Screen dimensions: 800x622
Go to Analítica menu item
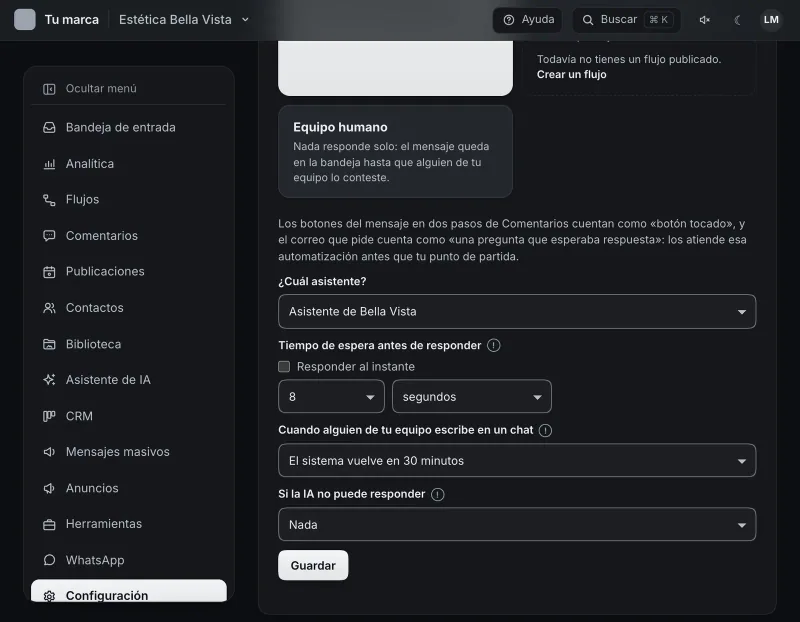(129, 164)
